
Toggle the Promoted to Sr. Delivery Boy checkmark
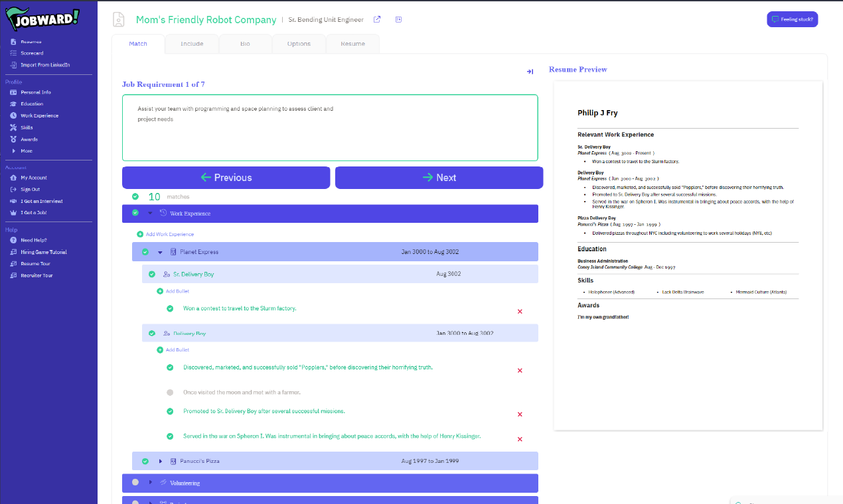click(x=170, y=411)
